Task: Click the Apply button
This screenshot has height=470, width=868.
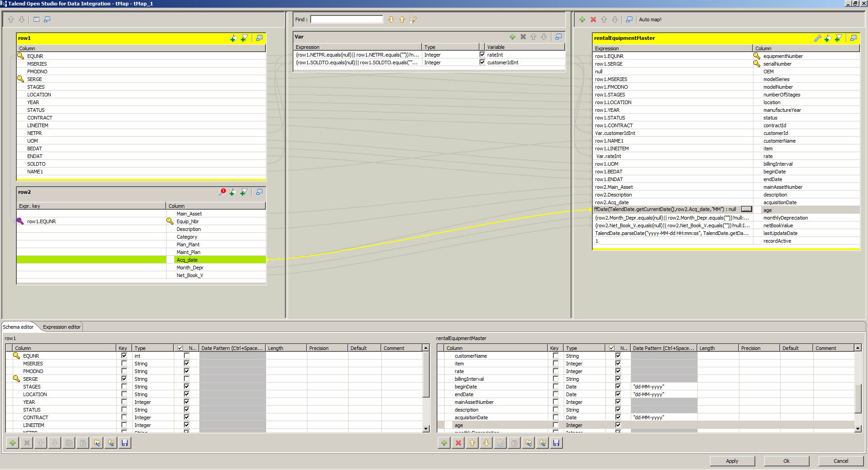Action: coord(732,461)
